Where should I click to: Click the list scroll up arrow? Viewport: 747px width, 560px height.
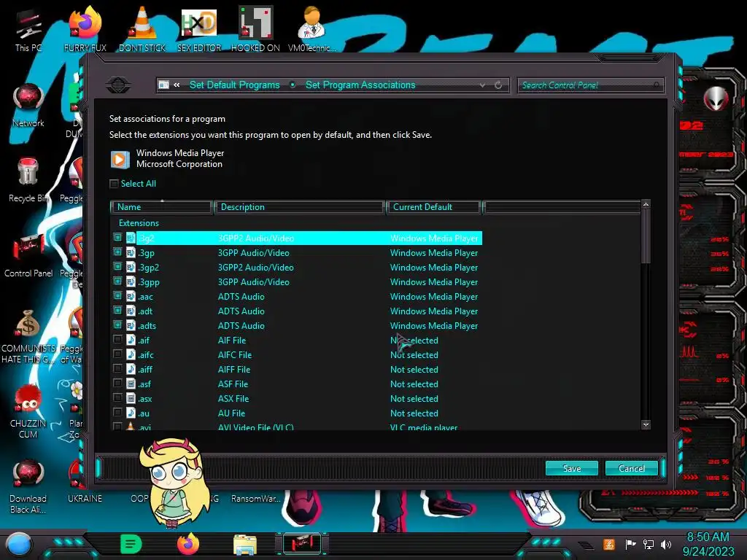pyautogui.click(x=646, y=205)
